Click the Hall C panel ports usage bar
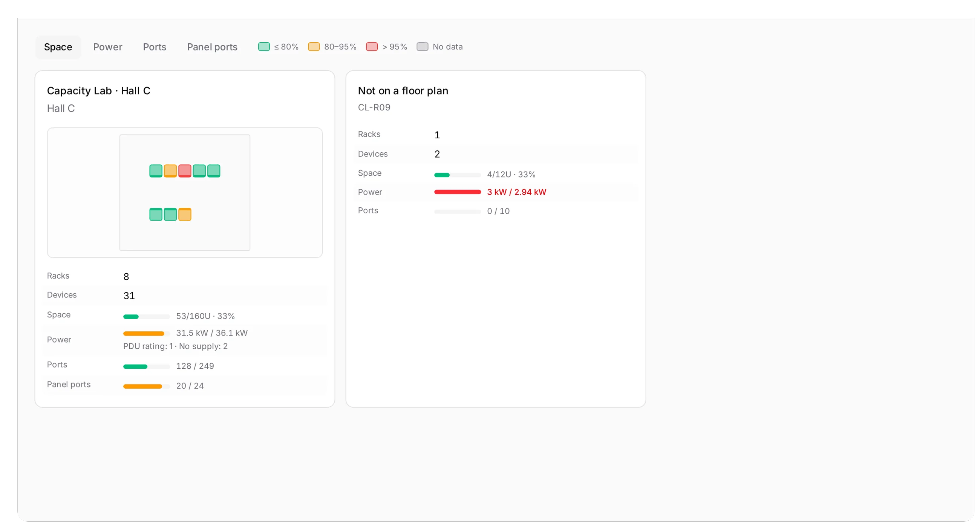Viewport: 980px width, 527px height. tap(147, 386)
